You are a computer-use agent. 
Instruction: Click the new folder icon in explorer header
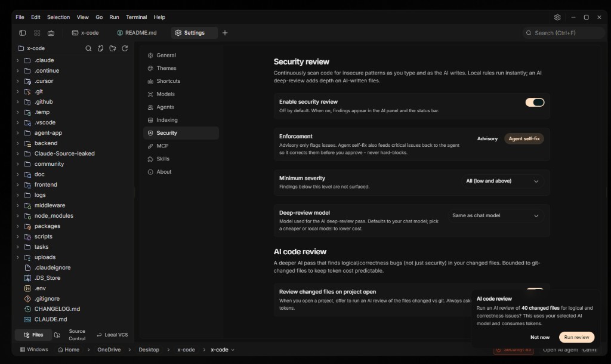point(113,48)
